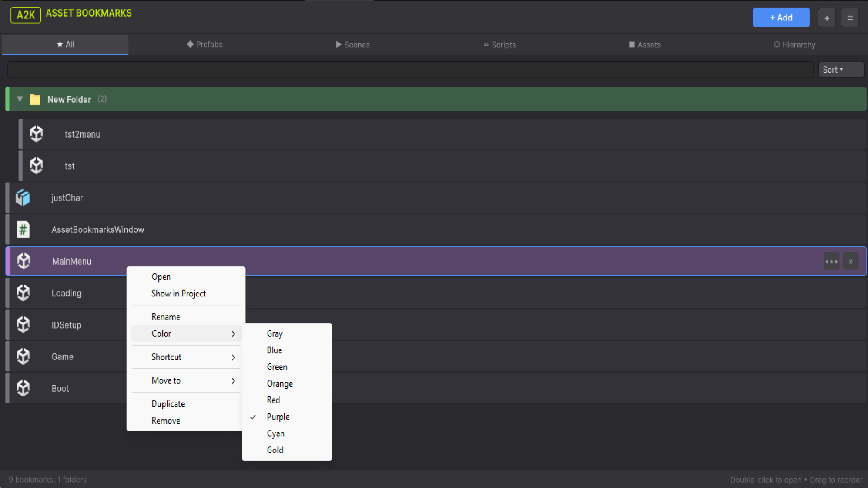Click the small plus icon button
The height and width of the screenshot is (488, 868).
tap(827, 18)
